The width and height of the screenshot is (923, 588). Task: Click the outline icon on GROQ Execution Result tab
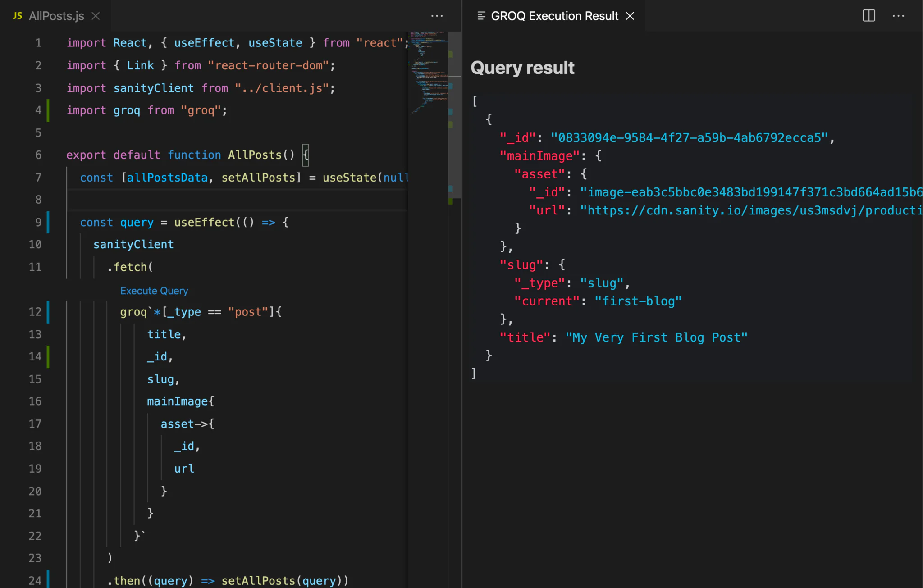(x=480, y=15)
